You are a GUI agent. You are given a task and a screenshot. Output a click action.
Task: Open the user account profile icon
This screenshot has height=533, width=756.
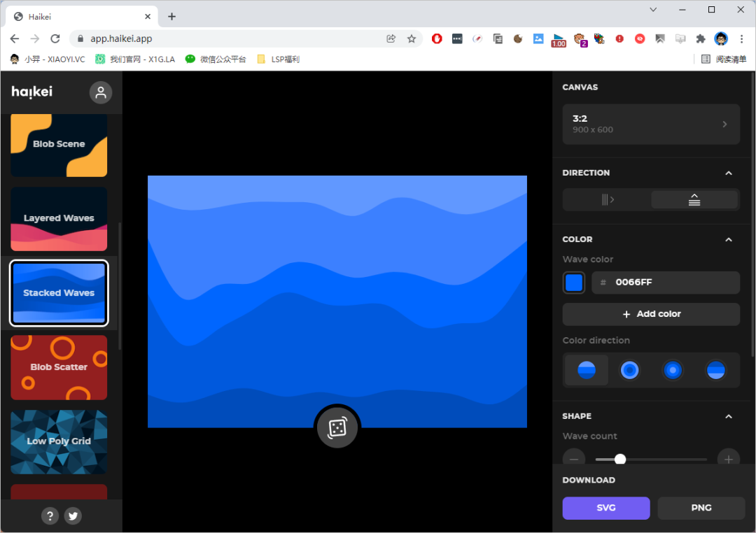coord(100,92)
